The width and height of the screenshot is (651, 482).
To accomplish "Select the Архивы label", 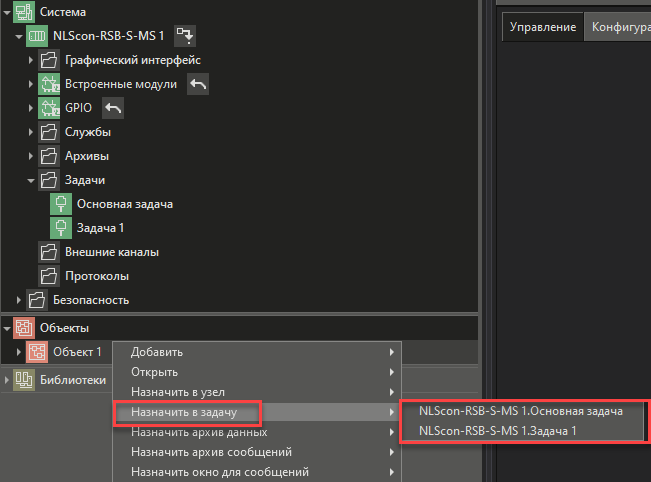I will tap(87, 156).
